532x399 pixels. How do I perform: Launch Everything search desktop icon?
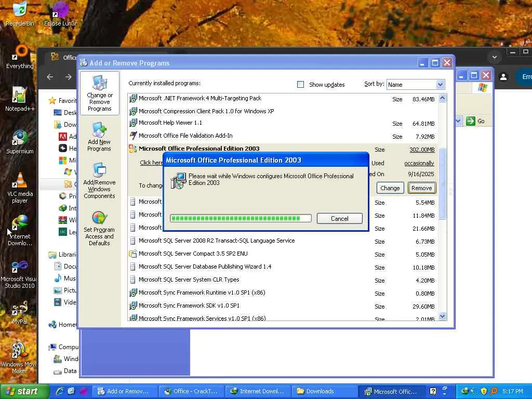tap(20, 56)
